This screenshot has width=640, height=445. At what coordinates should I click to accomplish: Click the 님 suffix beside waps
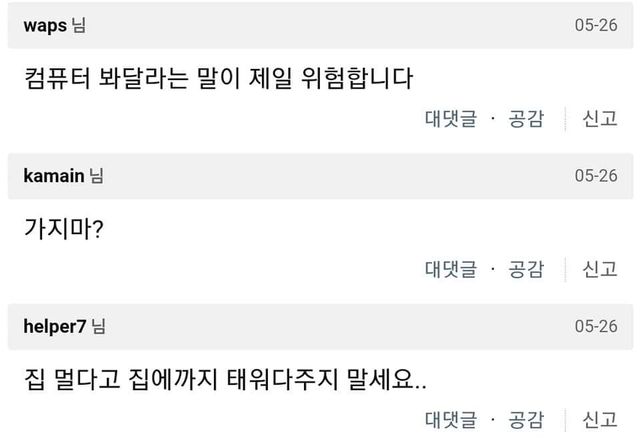[x=78, y=26]
